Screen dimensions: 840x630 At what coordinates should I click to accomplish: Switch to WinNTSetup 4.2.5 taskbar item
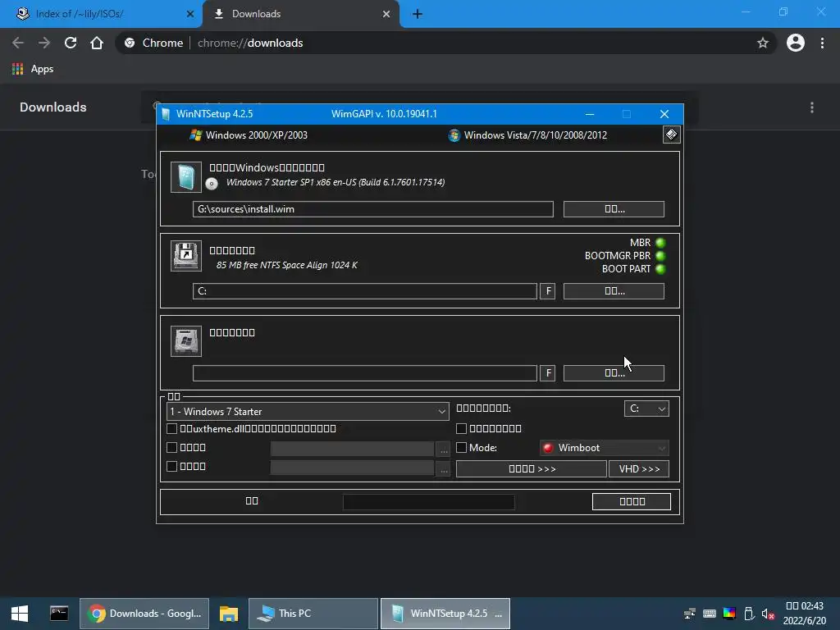coord(445,614)
